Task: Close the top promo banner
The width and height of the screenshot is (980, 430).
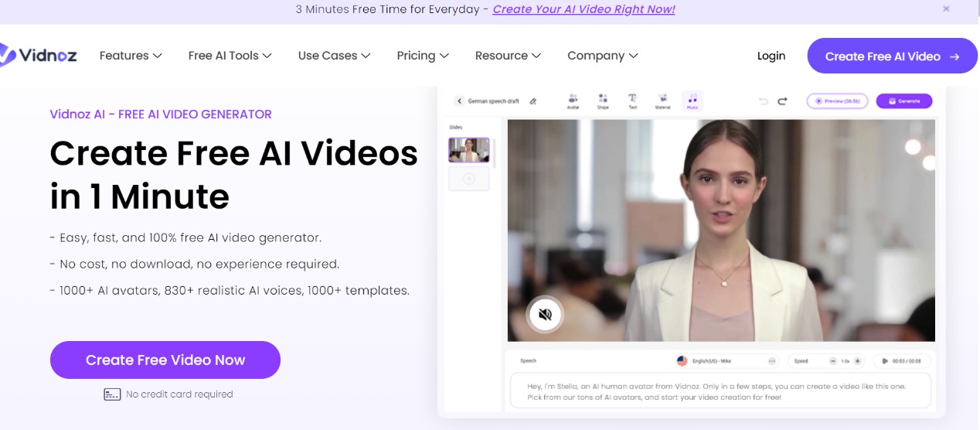Action: click(x=946, y=9)
